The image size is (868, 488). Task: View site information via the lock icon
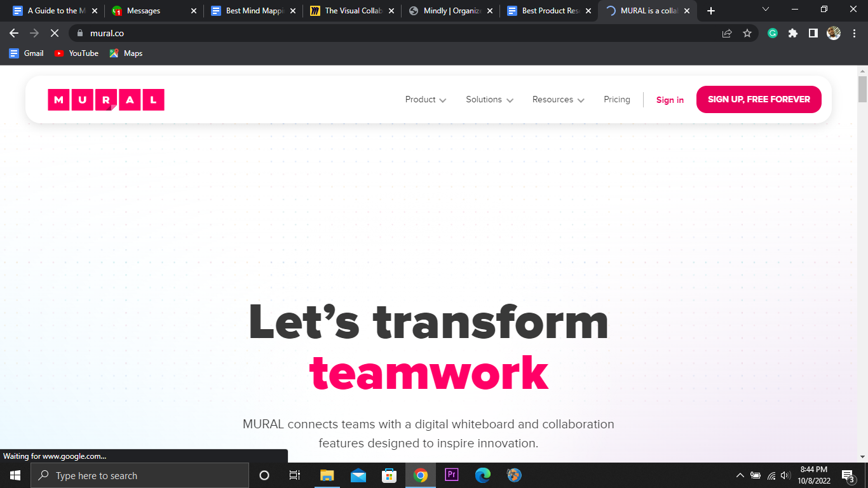(79, 33)
